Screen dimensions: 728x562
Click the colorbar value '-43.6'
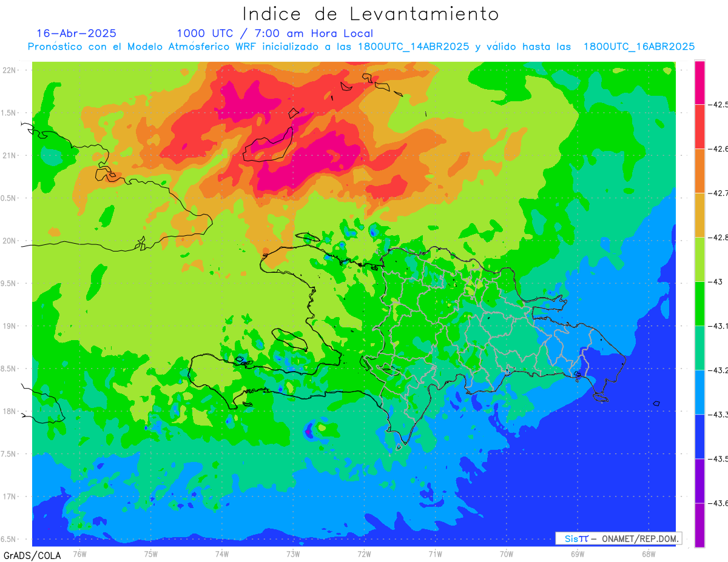pyautogui.click(x=720, y=503)
